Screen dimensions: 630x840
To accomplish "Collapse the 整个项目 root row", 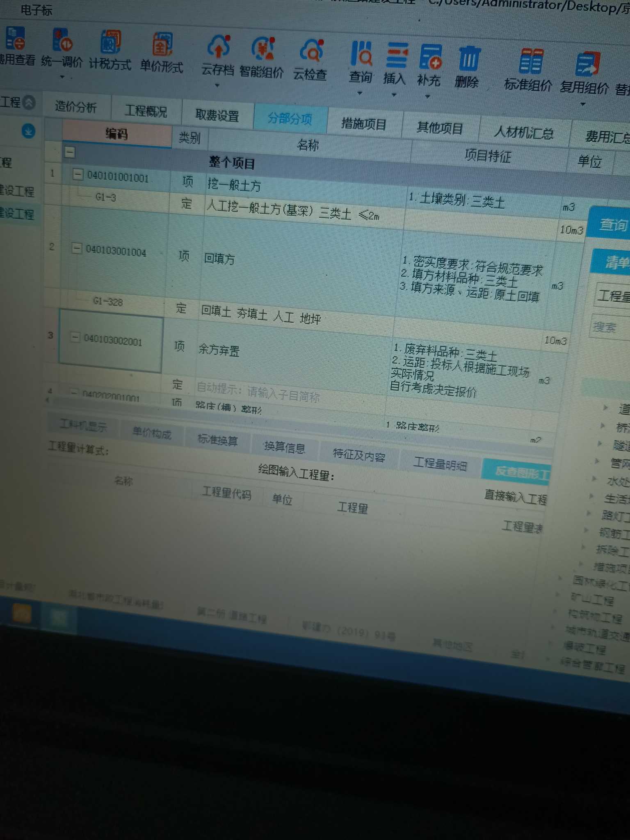I will coord(70,152).
